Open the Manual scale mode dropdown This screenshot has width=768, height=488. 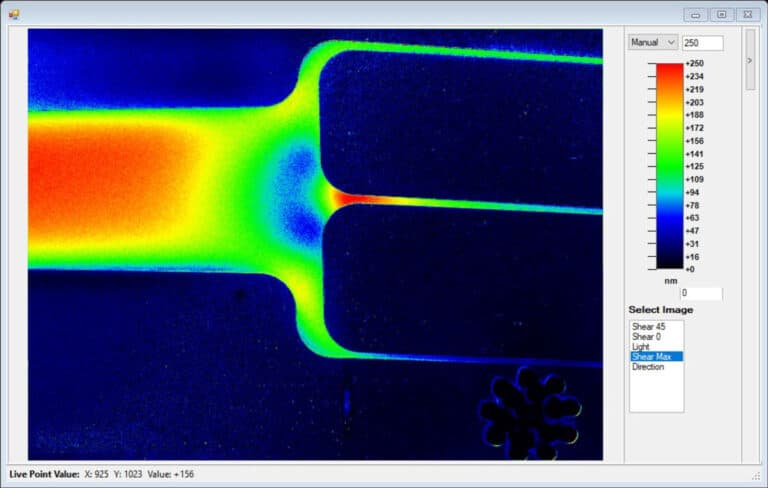[653, 43]
